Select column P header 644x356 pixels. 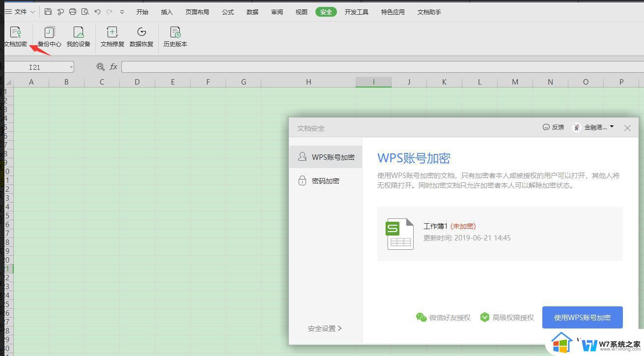(x=621, y=82)
